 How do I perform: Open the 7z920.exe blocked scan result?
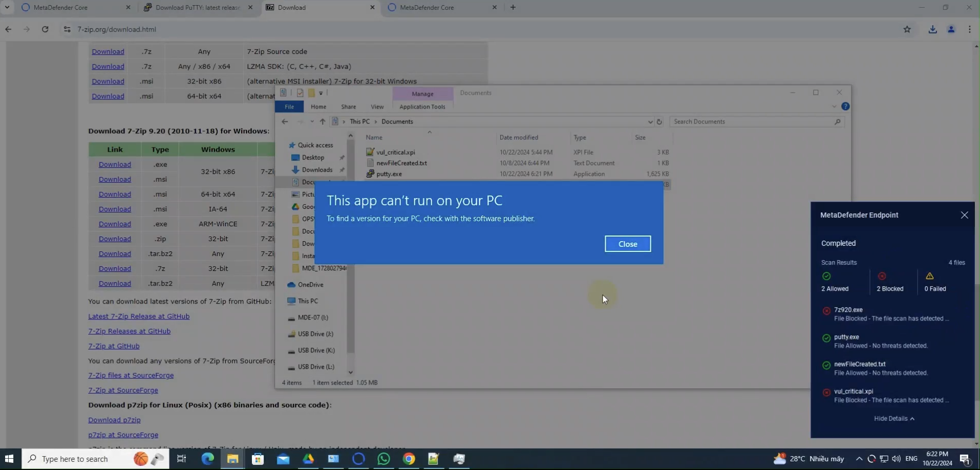click(x=891, y=314)
